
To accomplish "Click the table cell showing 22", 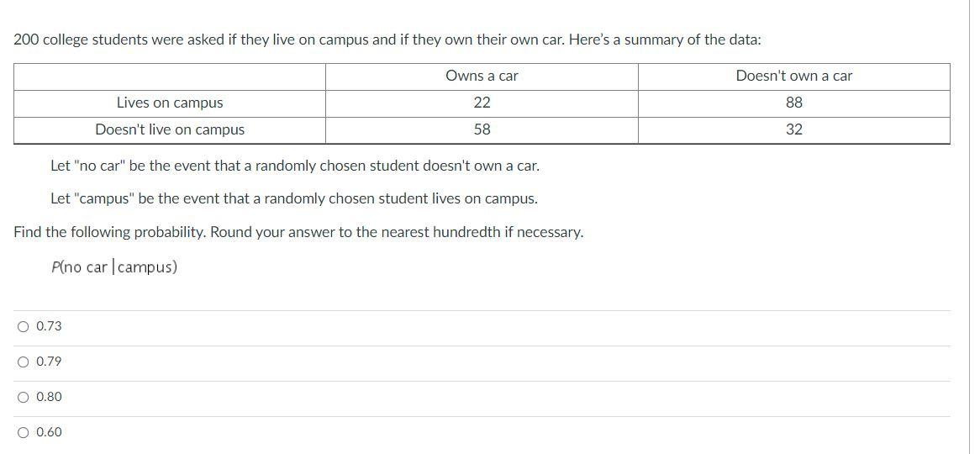I will pos(482,103).
